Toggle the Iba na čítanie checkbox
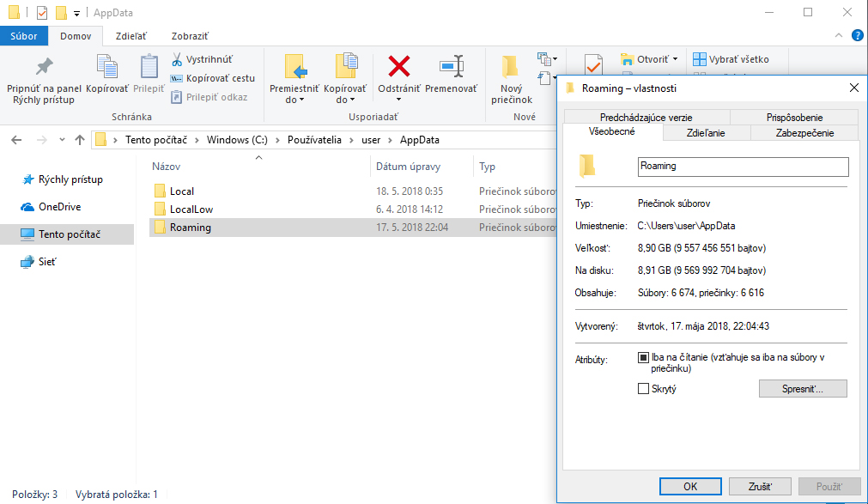Viewport: 868px width, 504px height. [643, 358]
